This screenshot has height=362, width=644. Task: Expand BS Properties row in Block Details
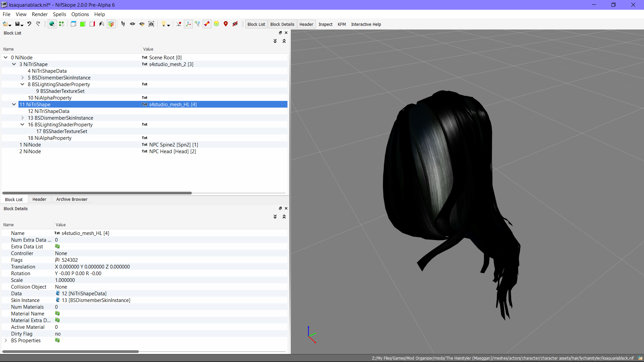6,340
